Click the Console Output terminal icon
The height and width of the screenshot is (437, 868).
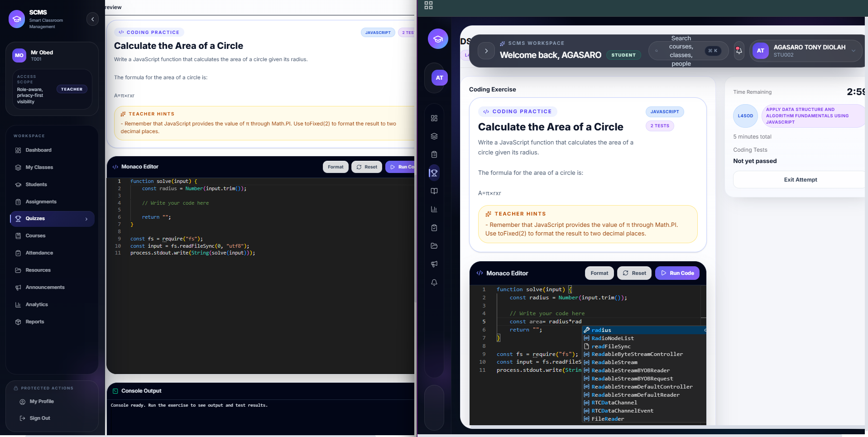[x=115, y=391]
